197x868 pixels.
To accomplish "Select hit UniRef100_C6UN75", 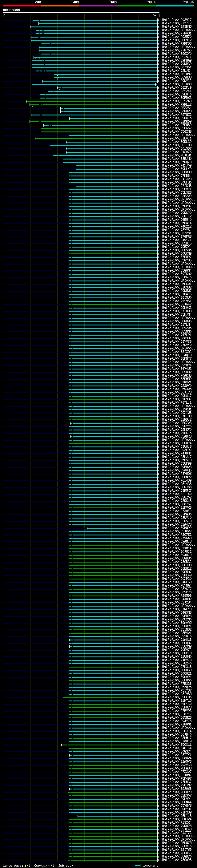I will tap(177, 843).
